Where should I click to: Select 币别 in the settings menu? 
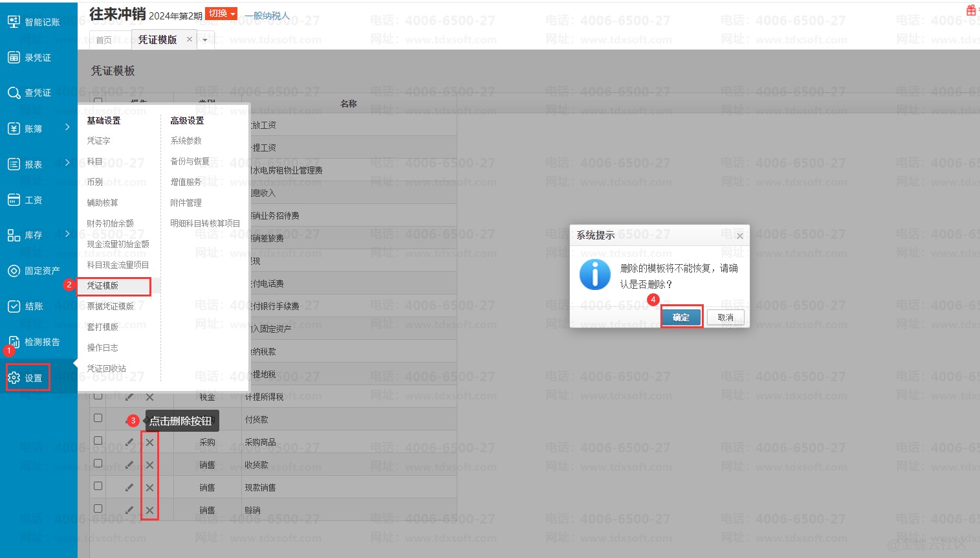click(94, 182)
